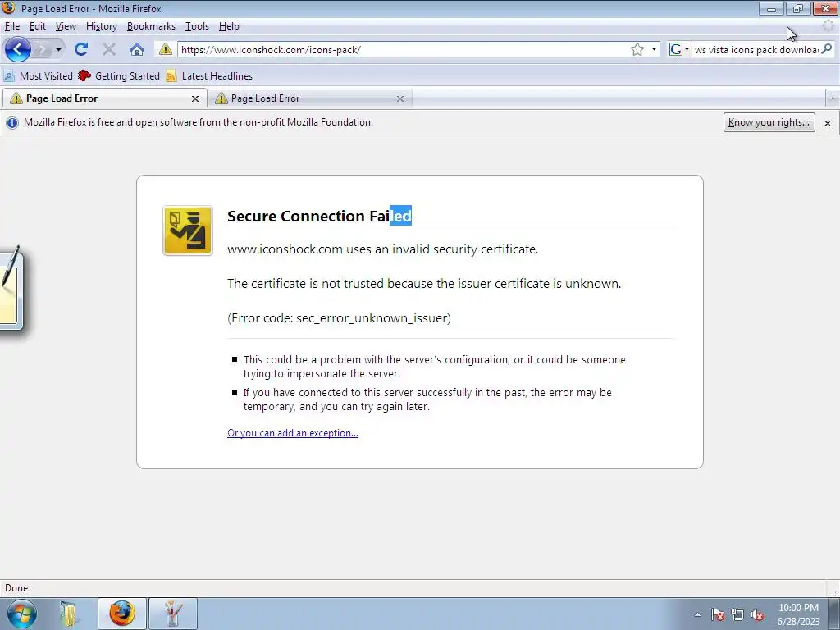
Task: Close the second Page Load Error tab
Action: coord(399,98)
